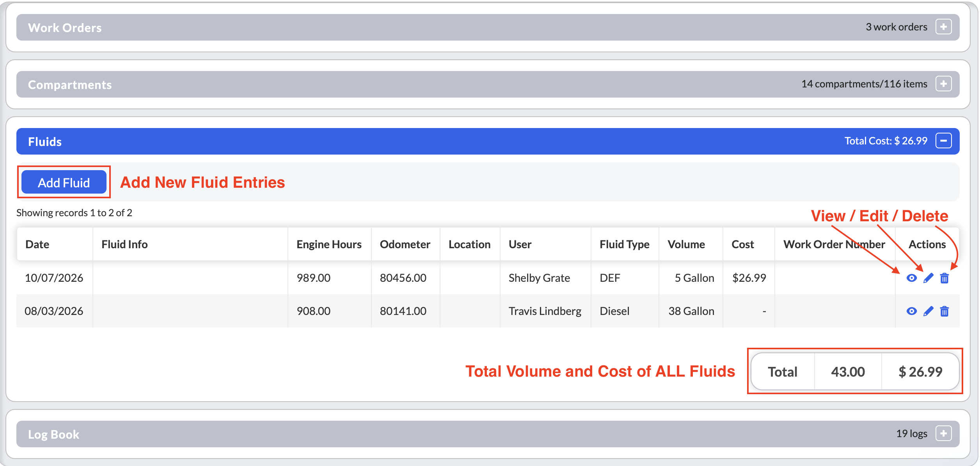Expand the Work Orders section
The width and height of the screenshot is (980, 466).
[943, 27]
